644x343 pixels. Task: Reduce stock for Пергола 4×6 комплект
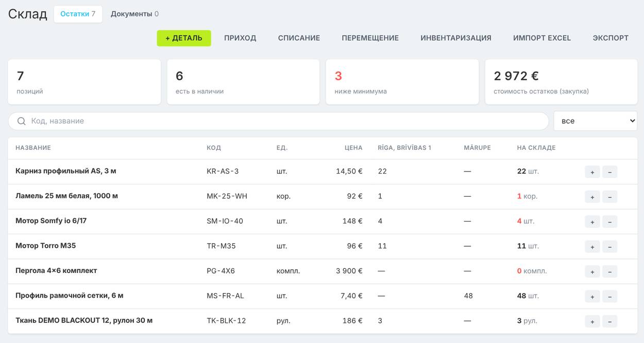[x=609, y=271]
